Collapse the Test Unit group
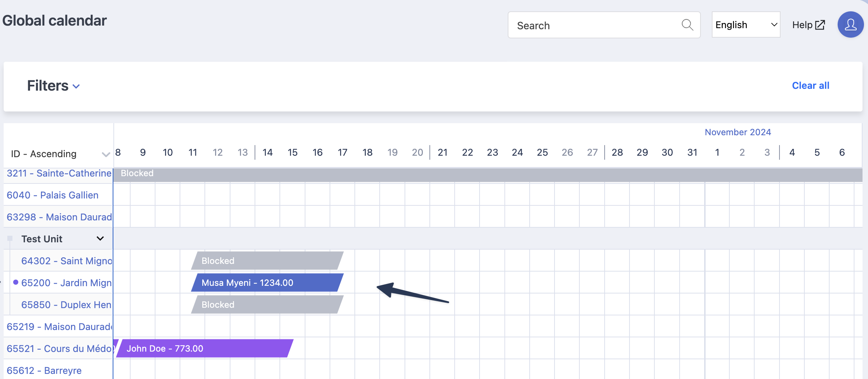 pyautogui.click(x=100, y=239)
